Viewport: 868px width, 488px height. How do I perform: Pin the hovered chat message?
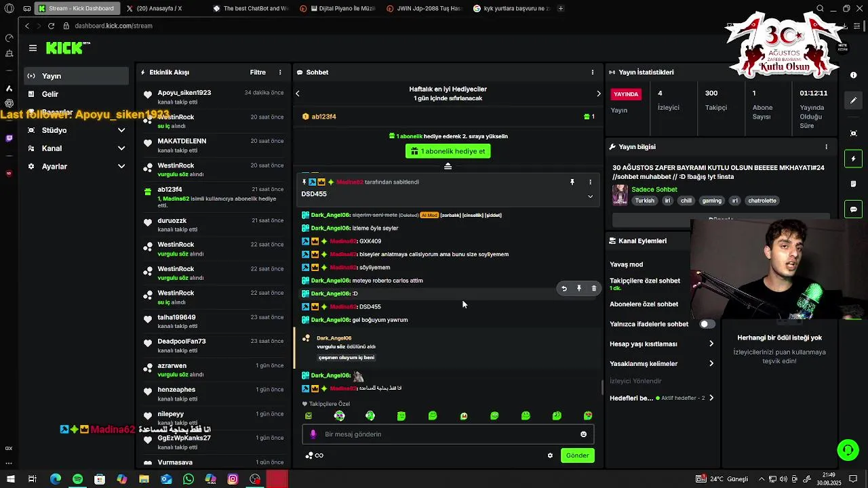click(579, 289)
